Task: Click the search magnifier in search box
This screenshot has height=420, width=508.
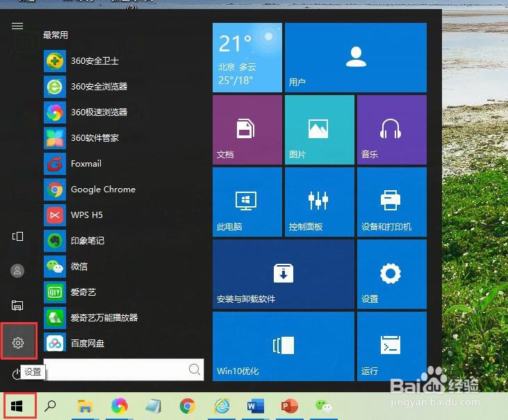Action: [x=195, y=369]
